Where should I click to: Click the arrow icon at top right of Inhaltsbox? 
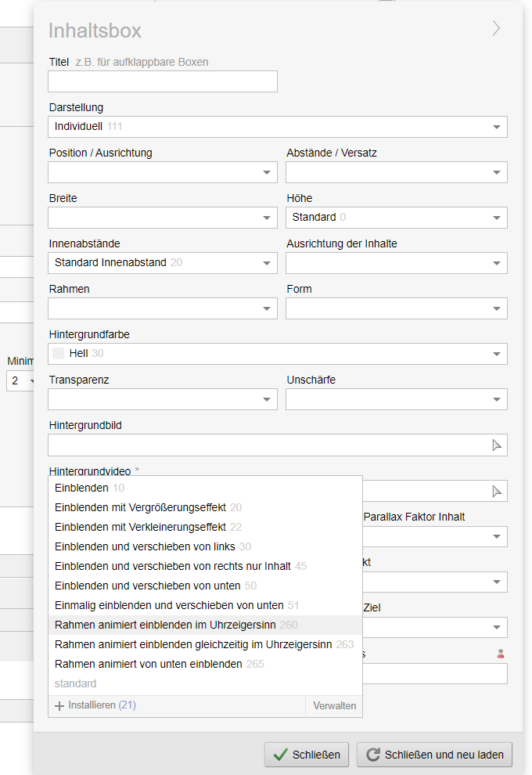496,29
